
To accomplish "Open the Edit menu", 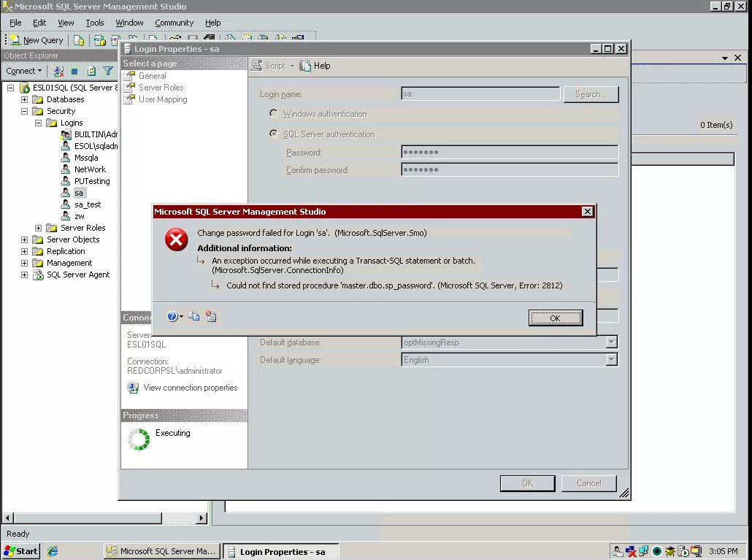I will tap(39, 23).
